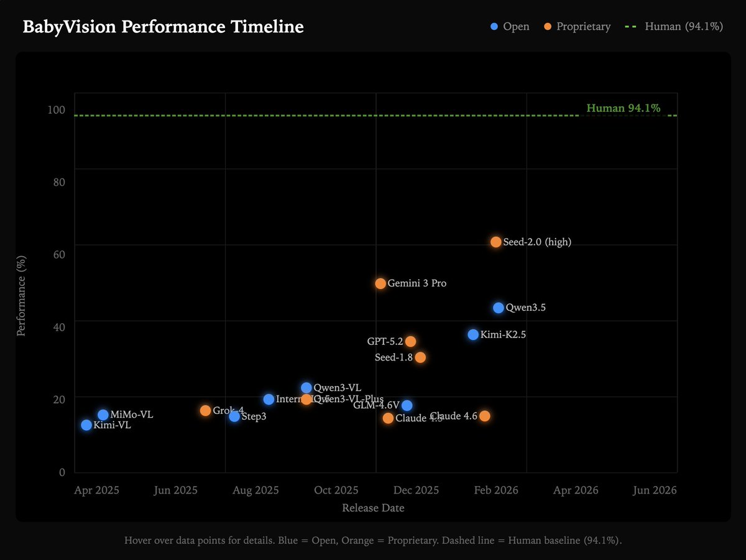Viewport: 746px width, 560px height.
Task: Select the Kimi-K2.5 data point
Action: [473, 334]
